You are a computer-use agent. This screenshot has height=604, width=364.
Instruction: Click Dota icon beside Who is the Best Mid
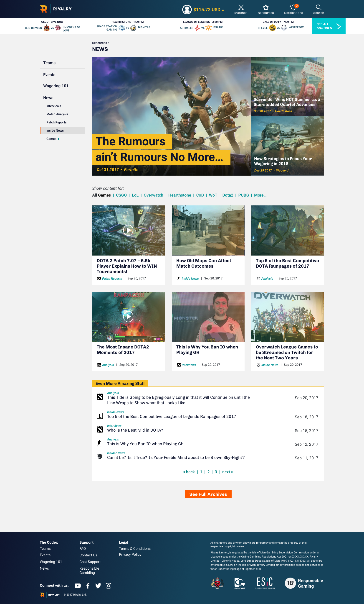[x=100, y=430]
